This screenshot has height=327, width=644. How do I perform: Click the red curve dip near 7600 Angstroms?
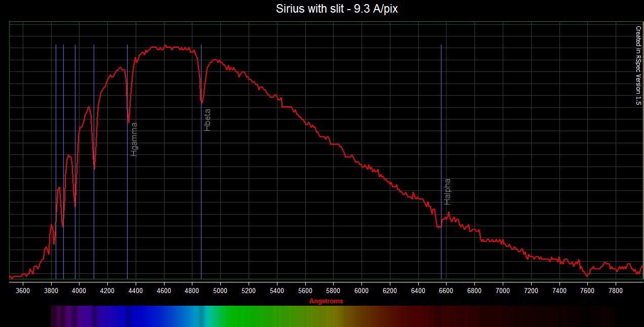coord(587,276)
